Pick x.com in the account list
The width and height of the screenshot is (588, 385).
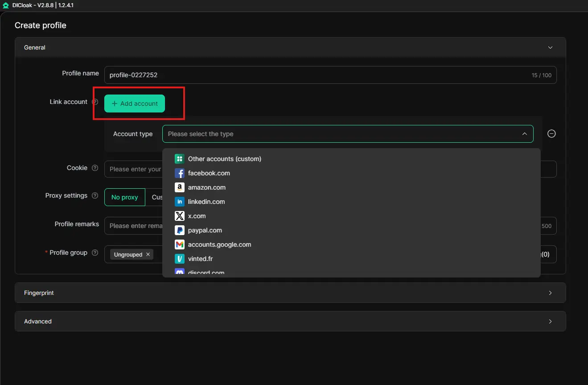point(197,216)
